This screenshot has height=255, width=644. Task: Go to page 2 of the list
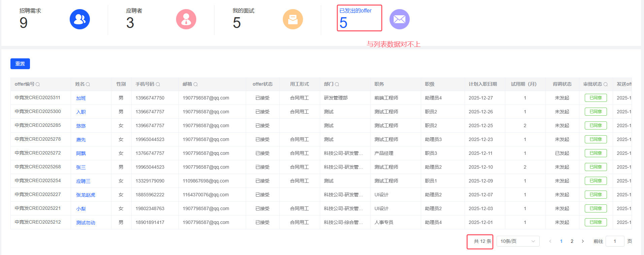tap(572, 241)
